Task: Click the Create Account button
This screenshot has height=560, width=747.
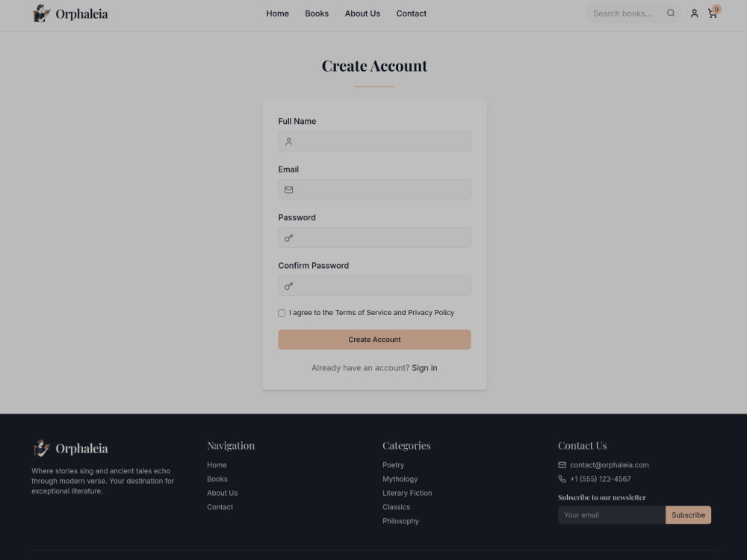Action: tap(374, 340)
